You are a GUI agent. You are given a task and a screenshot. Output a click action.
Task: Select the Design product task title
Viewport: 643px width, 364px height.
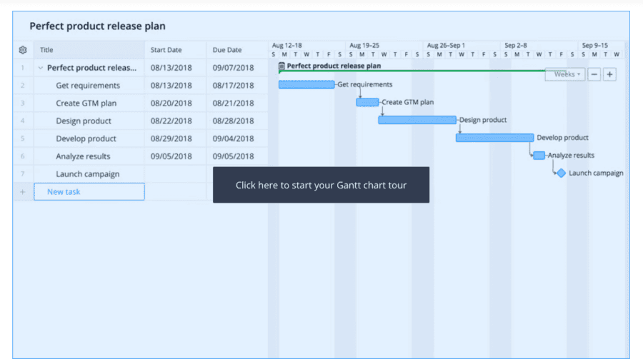tap(84, 121)
